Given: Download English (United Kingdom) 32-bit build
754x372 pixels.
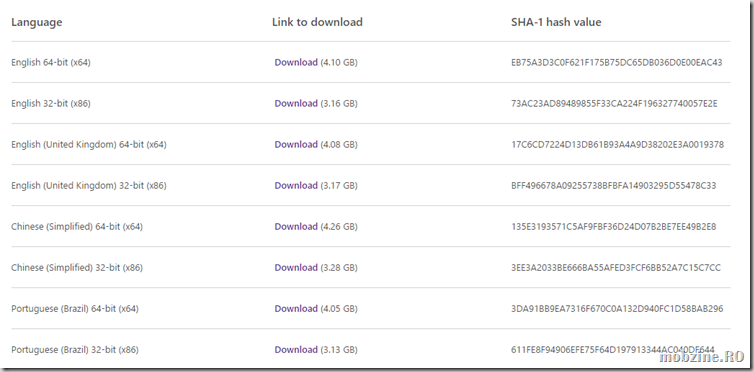Looking at the screenshot, I should [296, 186].
